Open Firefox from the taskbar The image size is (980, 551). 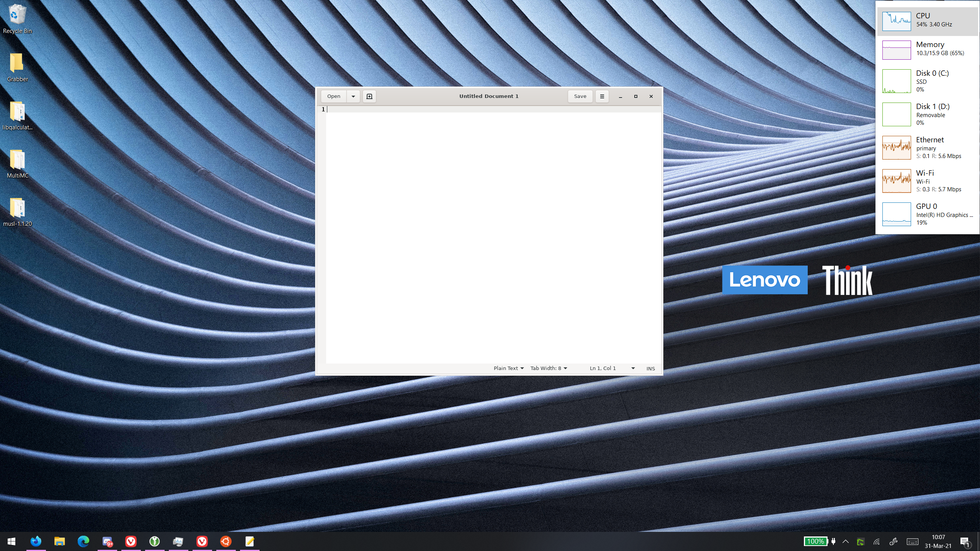coord(36,541)
